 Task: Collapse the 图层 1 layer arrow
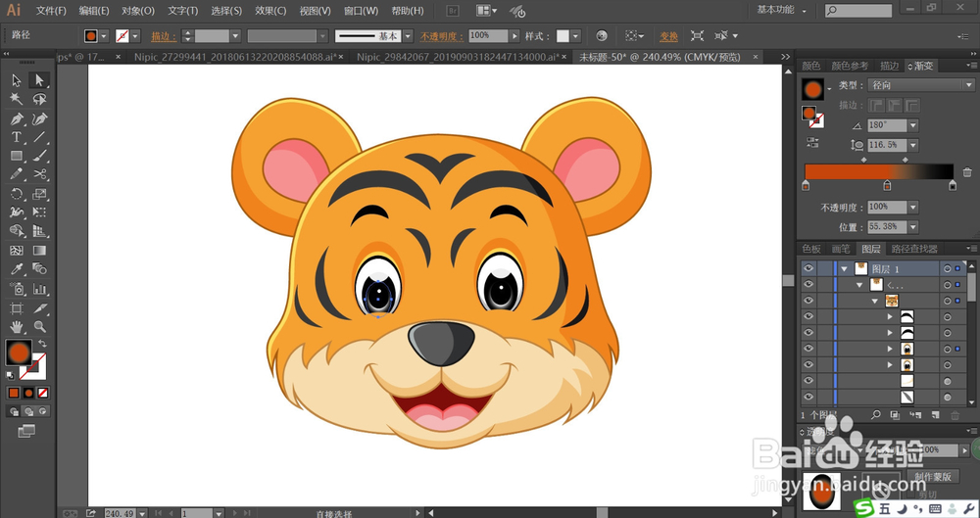coord(845,268)
